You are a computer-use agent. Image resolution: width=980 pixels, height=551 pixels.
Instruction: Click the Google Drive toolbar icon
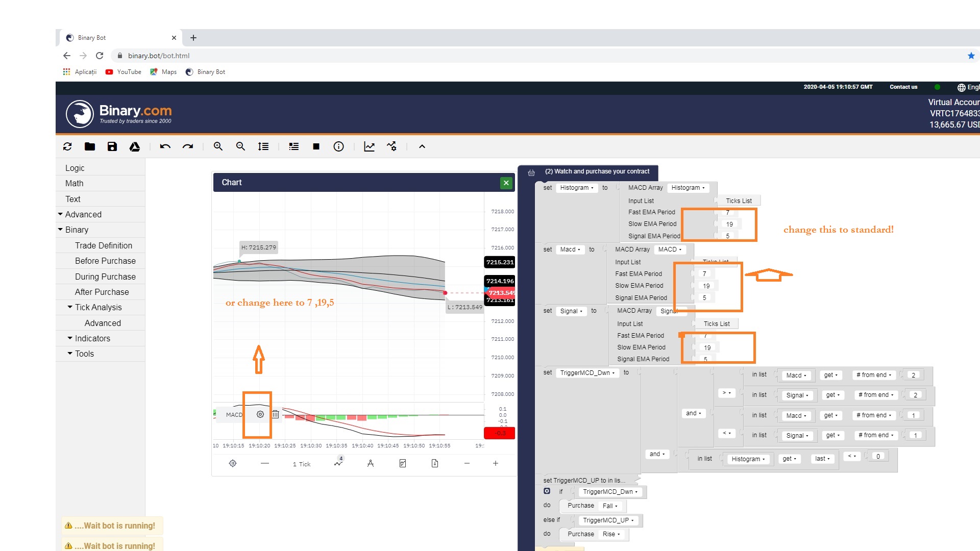[x=134, y=147]
